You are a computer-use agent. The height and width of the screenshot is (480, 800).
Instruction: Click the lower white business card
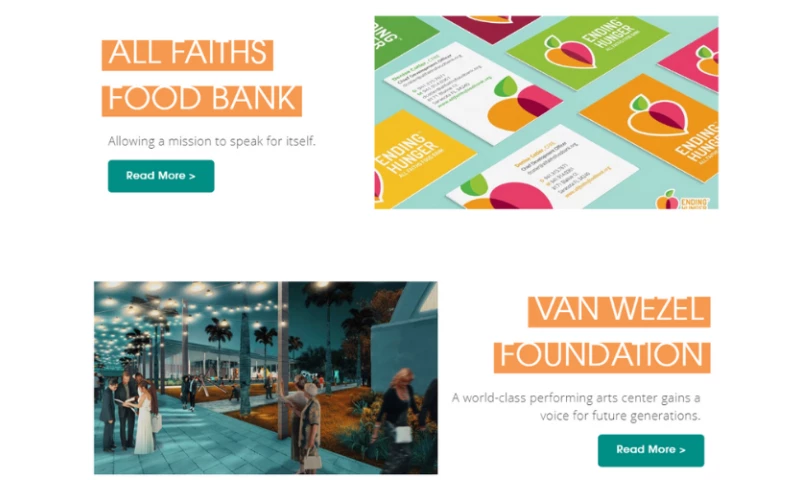pyautogui.click(x=541, y=170)
